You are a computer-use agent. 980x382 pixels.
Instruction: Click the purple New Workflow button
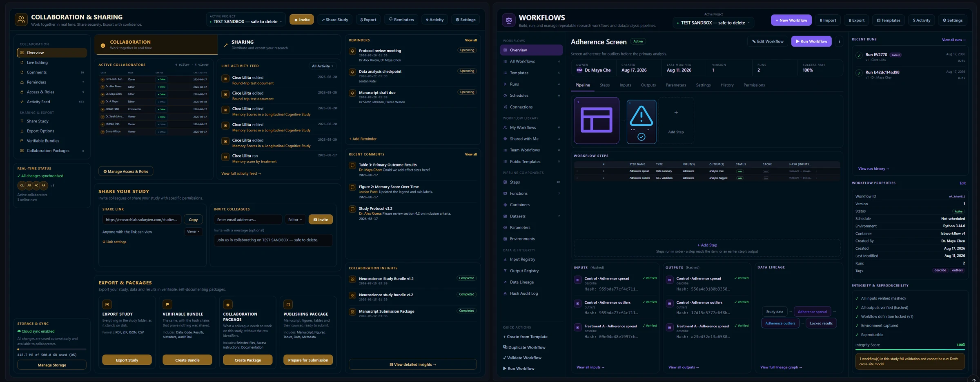(791, 20)
